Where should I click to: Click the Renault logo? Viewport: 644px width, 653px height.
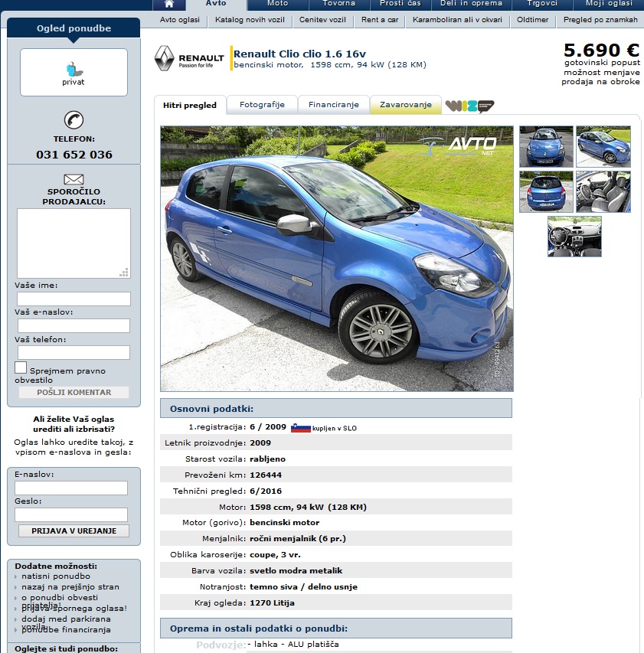tap(190, 58)
